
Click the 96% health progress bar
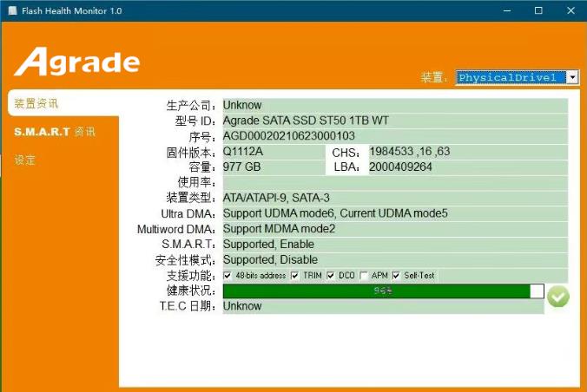pyautogui.click(x=382, y=291)
